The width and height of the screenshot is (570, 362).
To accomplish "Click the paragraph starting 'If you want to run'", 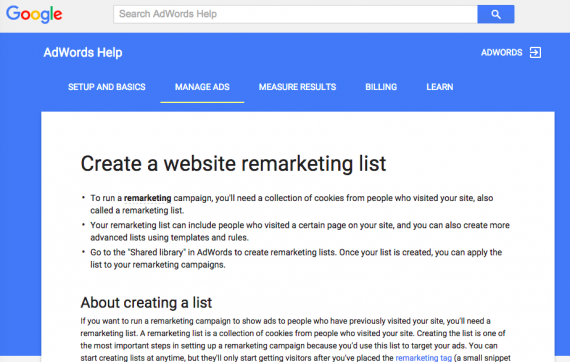I will (x=295, y=339).
